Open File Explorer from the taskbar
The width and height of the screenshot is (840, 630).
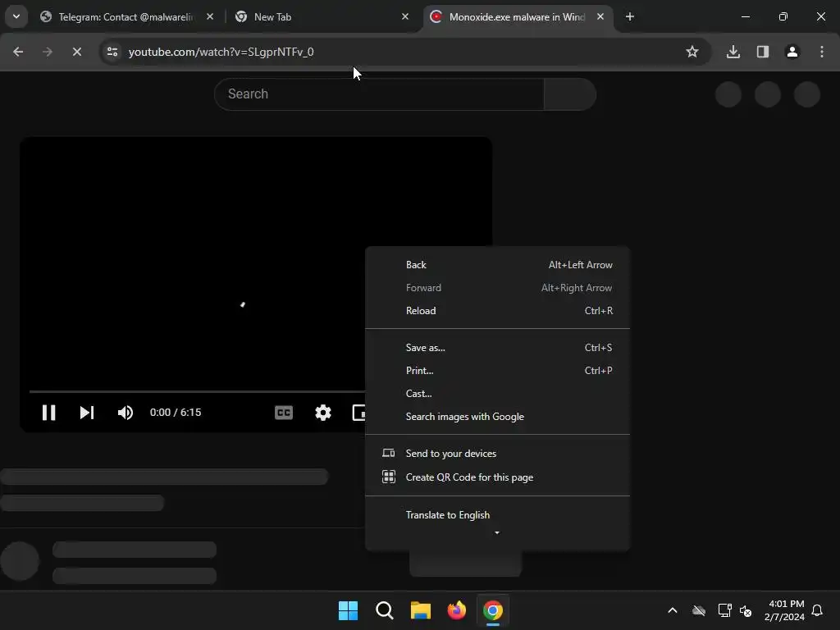coord(421,610)
